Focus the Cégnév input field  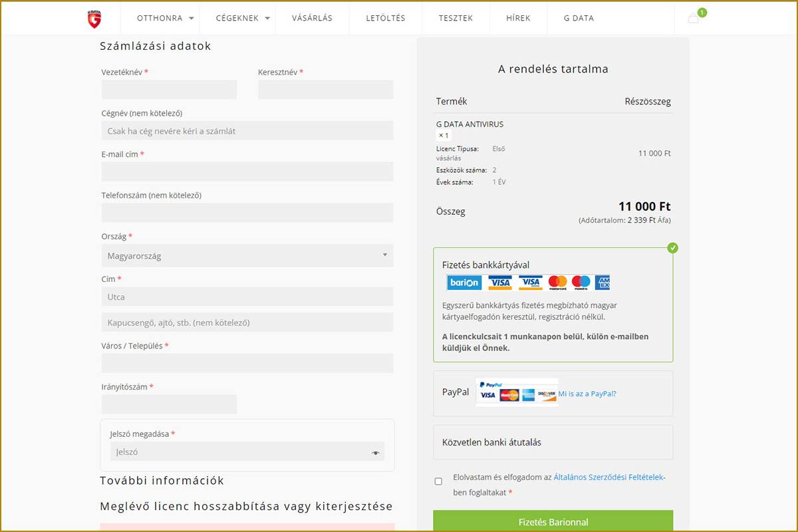[x=247, y=130]
